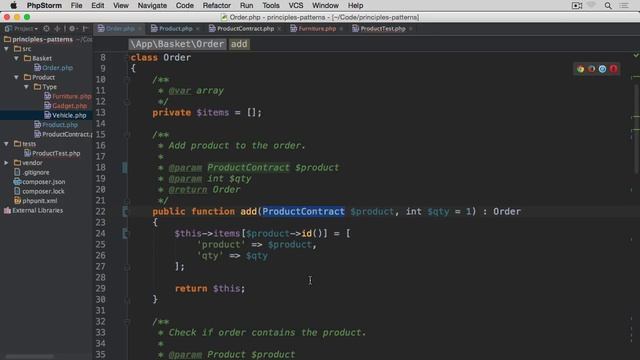Select External Libraries node
This screenshot has width=640, height=360.
pyautogui.click(x=33, y=211)
